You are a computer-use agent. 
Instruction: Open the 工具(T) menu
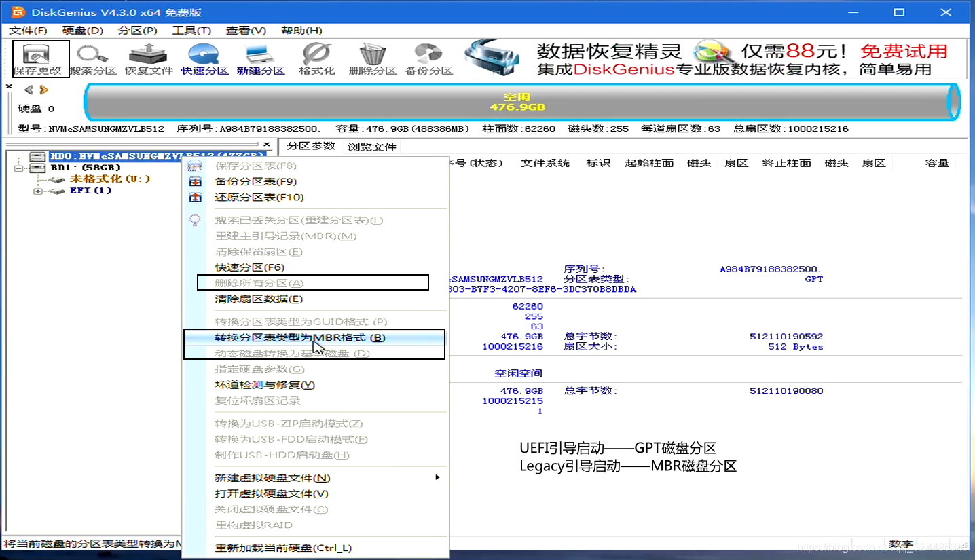[x=191, y=31]
